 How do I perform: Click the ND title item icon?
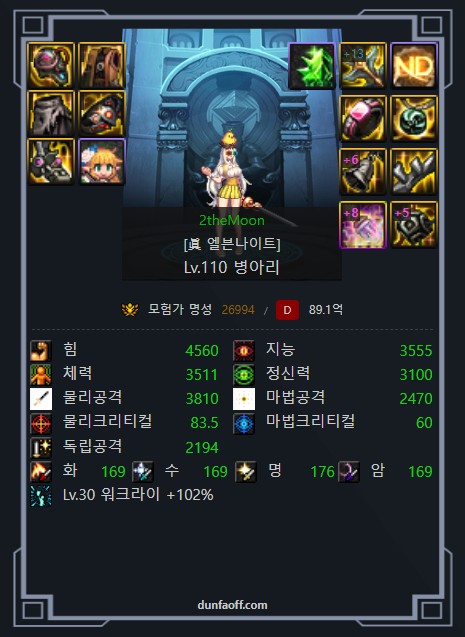point(414,66)
